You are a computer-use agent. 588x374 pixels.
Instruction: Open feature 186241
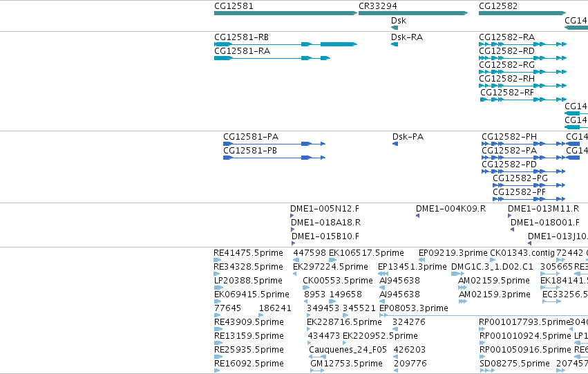click(261, 315)
